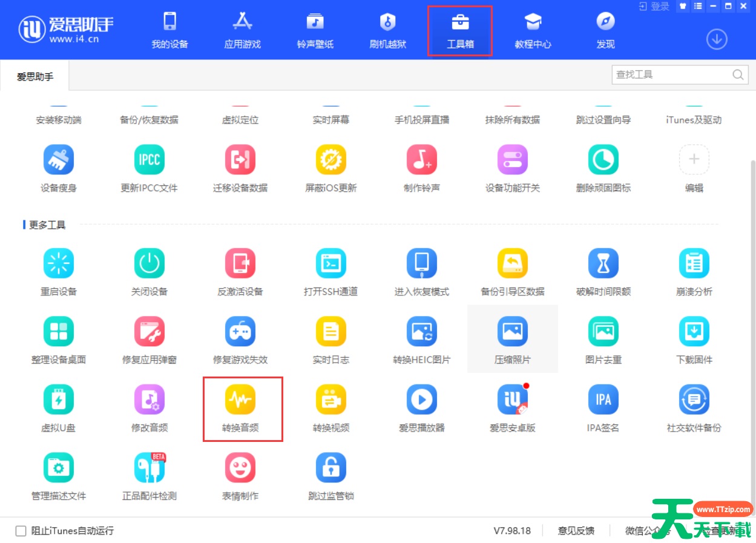Switch to the 教程中心 section
This screenshot has height=543, width=756.
pos(532,30)
